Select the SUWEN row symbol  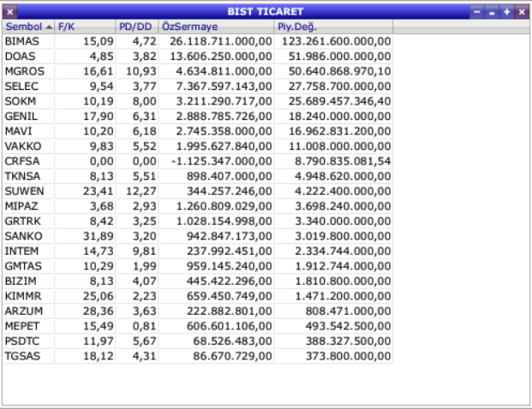(25, 191)
